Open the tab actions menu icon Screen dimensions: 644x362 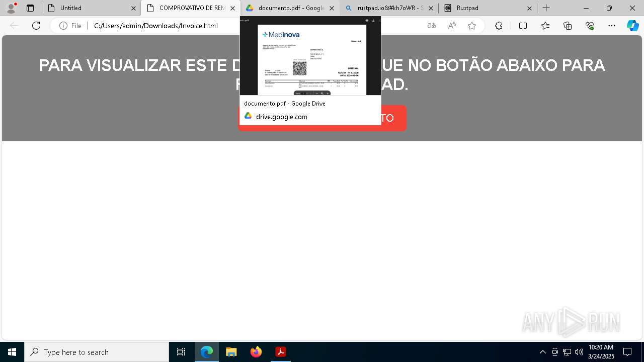30,8
